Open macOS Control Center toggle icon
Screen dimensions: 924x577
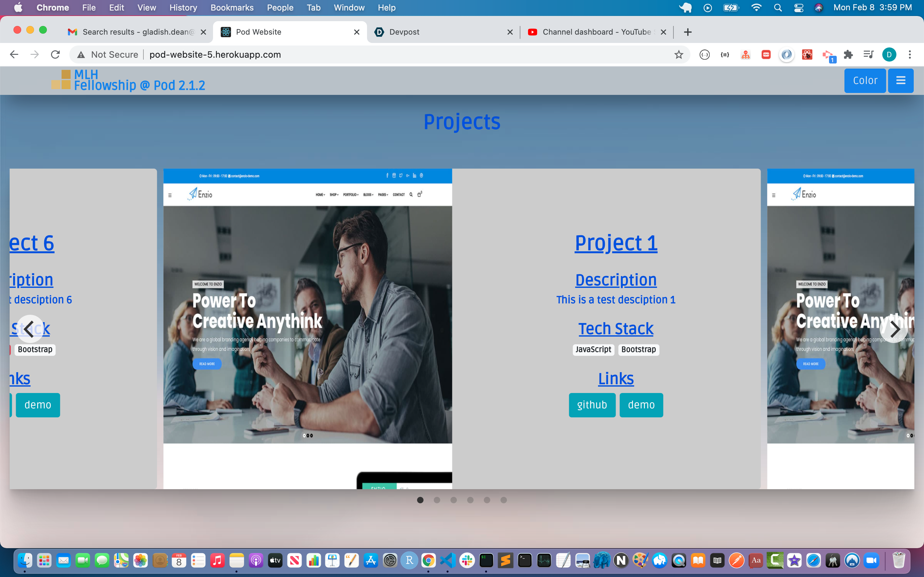798,8
